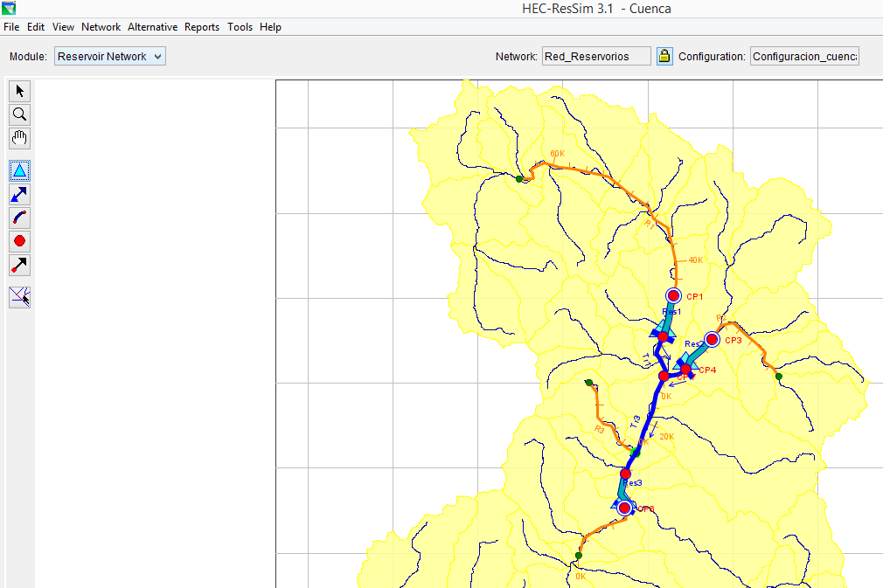This screenshot has height=588, width=883.
Task: Open the Edit menu
Action: click(x=36, y=27)
